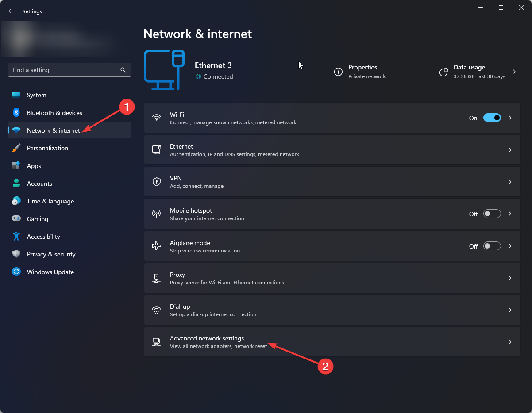
Task: Click the Personalization paintbrush icon
Action: [16, 148]
